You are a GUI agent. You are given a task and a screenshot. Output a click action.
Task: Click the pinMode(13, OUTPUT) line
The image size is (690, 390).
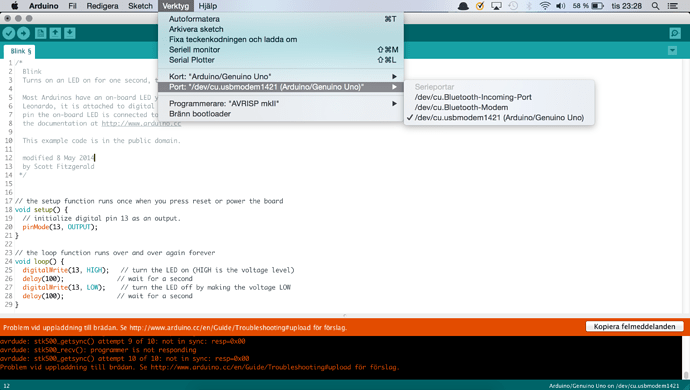pos(60,227)
